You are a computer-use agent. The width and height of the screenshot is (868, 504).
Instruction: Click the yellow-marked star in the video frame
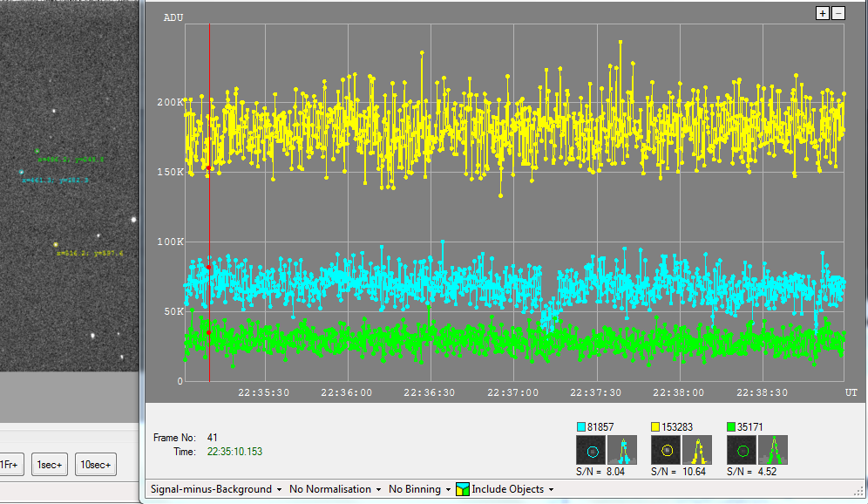(x=55, y=245)
